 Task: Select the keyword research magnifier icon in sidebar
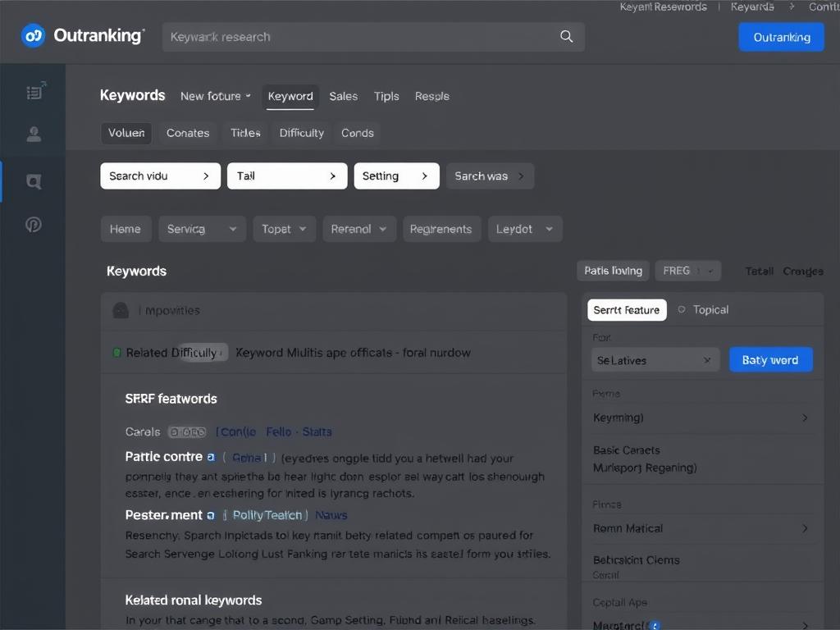(x=34, y=181)
